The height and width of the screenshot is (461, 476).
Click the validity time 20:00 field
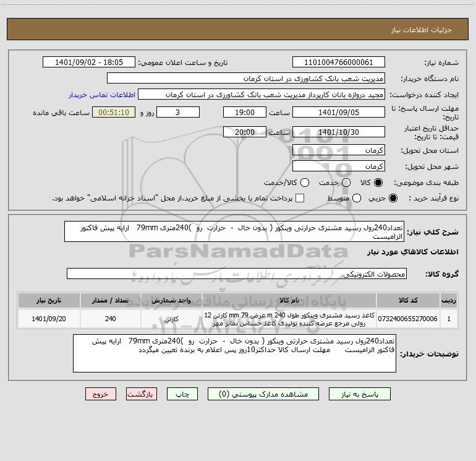click(245, 132)
